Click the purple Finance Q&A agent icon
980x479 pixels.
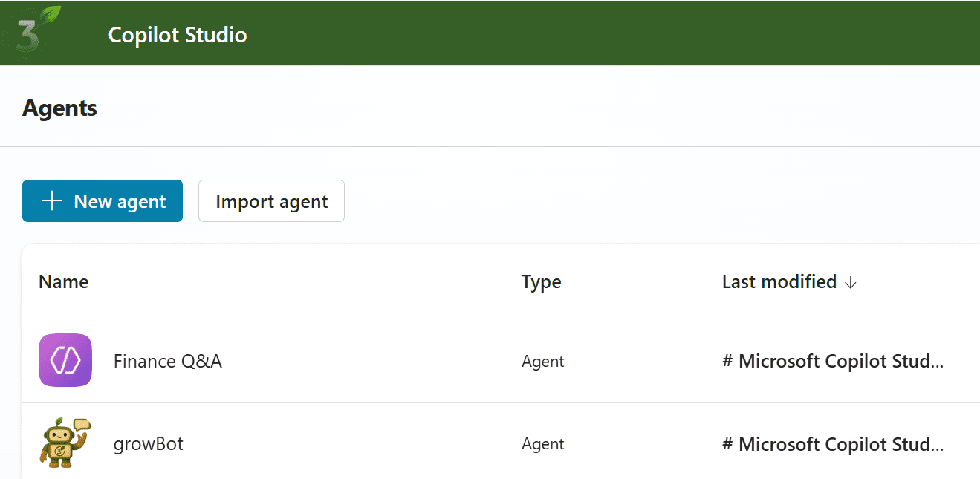click(65, 361)
